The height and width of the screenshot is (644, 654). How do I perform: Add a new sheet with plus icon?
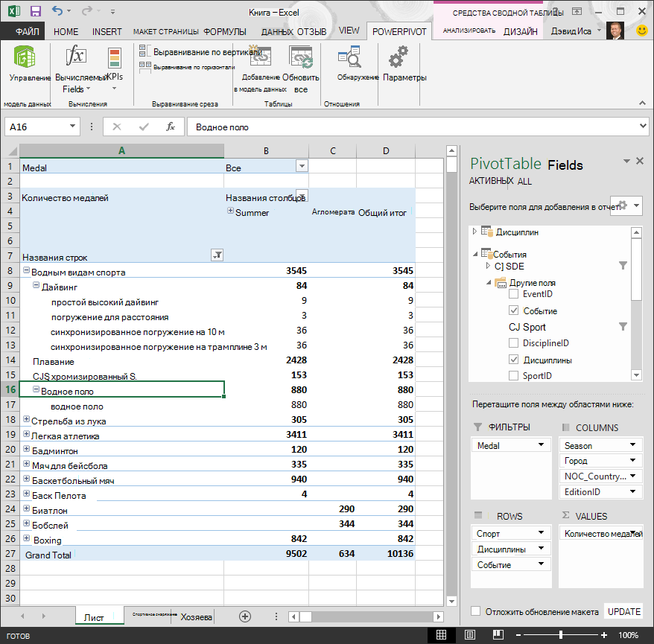[245, 616]
